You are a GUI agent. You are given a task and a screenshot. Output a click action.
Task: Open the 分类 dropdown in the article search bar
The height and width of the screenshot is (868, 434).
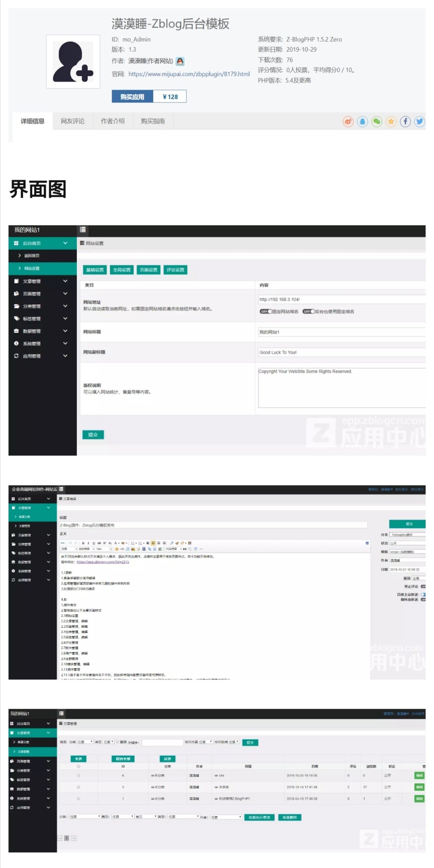[x=85, y=742]
